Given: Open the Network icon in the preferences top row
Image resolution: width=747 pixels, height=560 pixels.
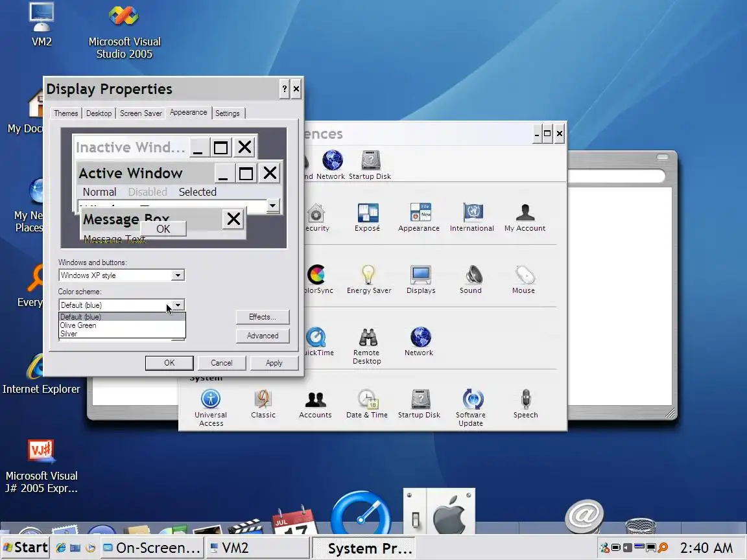Looking at the screenshot, I should [x=332, y=165].
